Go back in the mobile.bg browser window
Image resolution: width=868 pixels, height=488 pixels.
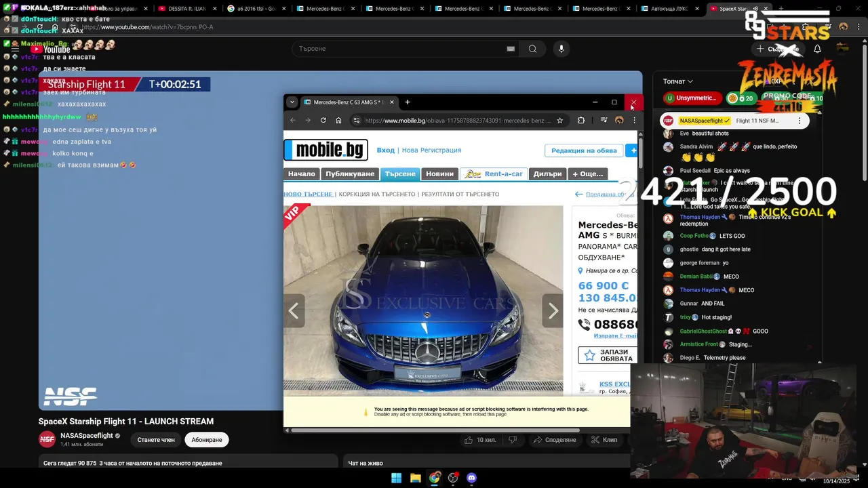pyautogui.click(x=293, y=120)
